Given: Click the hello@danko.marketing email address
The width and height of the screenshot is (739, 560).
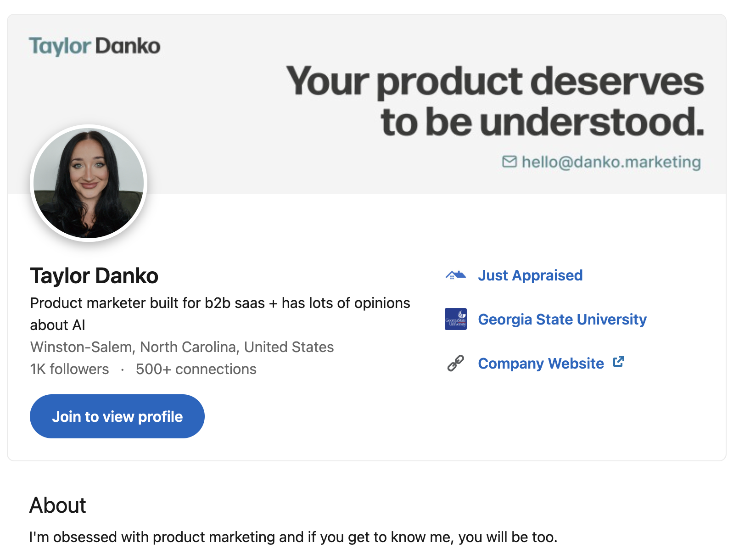Looking at the screenshot, I should (611, 162).
